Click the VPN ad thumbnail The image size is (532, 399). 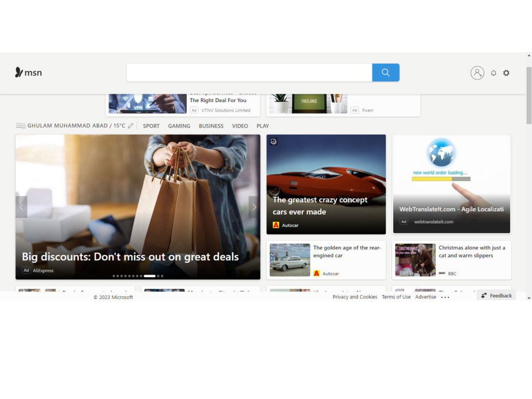147,104
